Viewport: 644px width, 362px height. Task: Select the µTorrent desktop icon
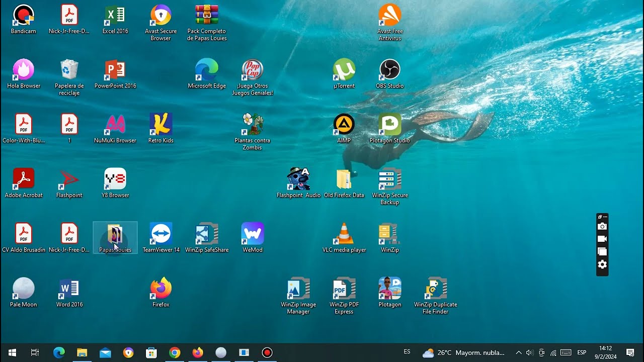tap(344, 74)
